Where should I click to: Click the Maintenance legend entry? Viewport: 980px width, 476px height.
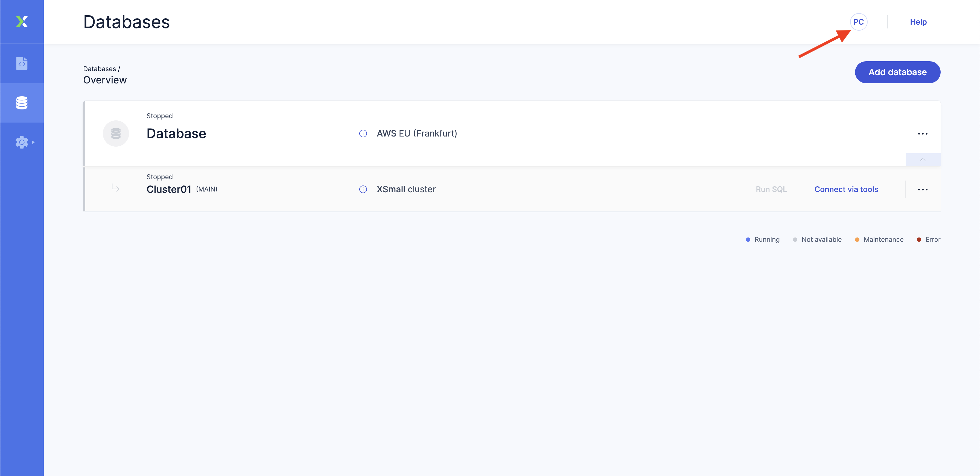point(879,240)
